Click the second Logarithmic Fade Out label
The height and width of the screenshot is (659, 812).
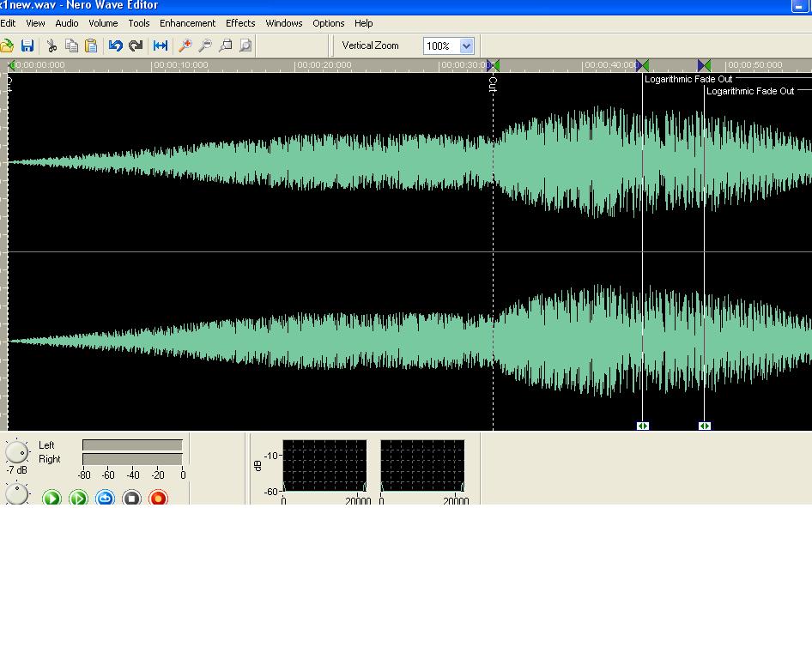pos(750,91)
